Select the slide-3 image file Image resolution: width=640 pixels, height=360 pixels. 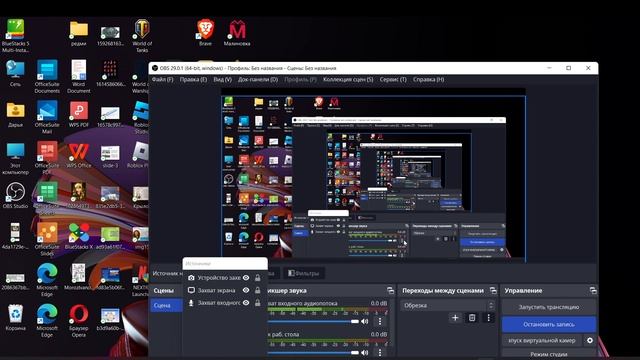point(110,156)
